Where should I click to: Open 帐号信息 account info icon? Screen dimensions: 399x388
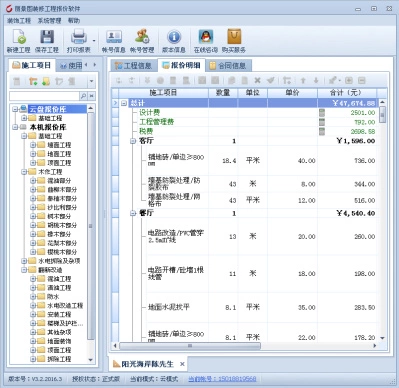(114, 37)
